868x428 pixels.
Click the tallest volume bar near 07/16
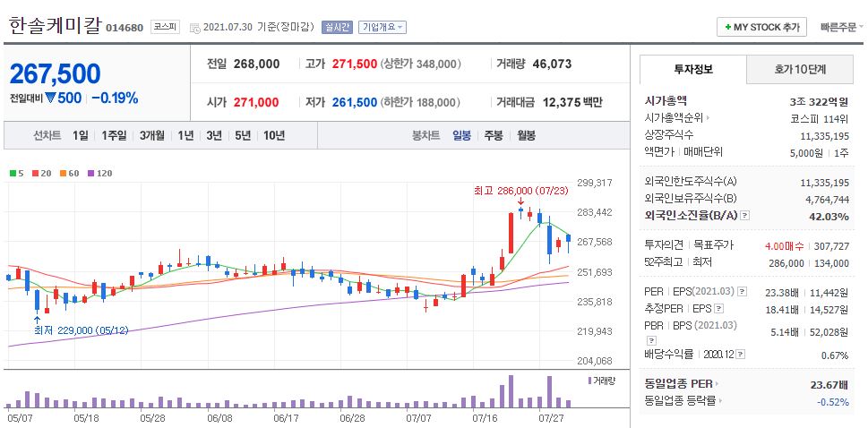pos(511,391)
